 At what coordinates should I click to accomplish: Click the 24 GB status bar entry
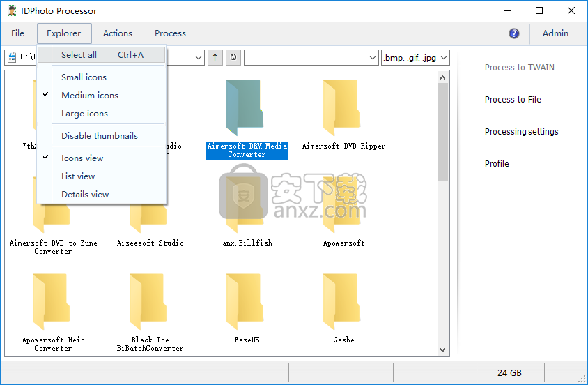click(x=509, y=372)
